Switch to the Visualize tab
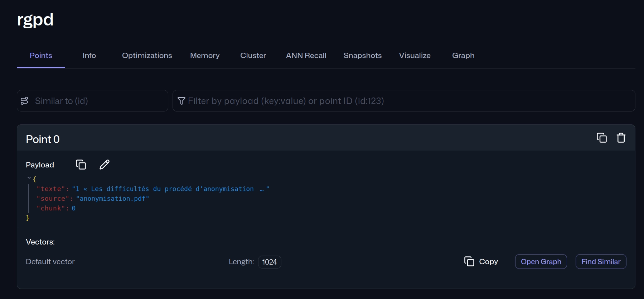 pyautogui.click(x=415, y=56)
